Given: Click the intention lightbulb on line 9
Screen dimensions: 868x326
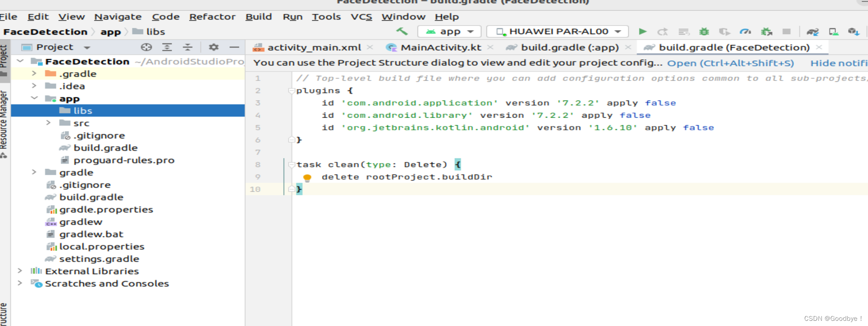Looking at the screenshot, I should point(307,178).
